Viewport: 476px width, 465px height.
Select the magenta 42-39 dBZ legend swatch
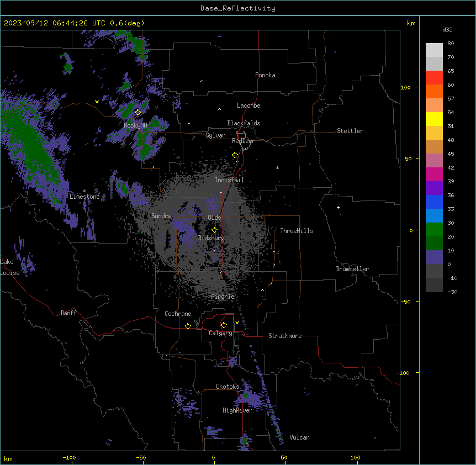click(x=434, y=174)
